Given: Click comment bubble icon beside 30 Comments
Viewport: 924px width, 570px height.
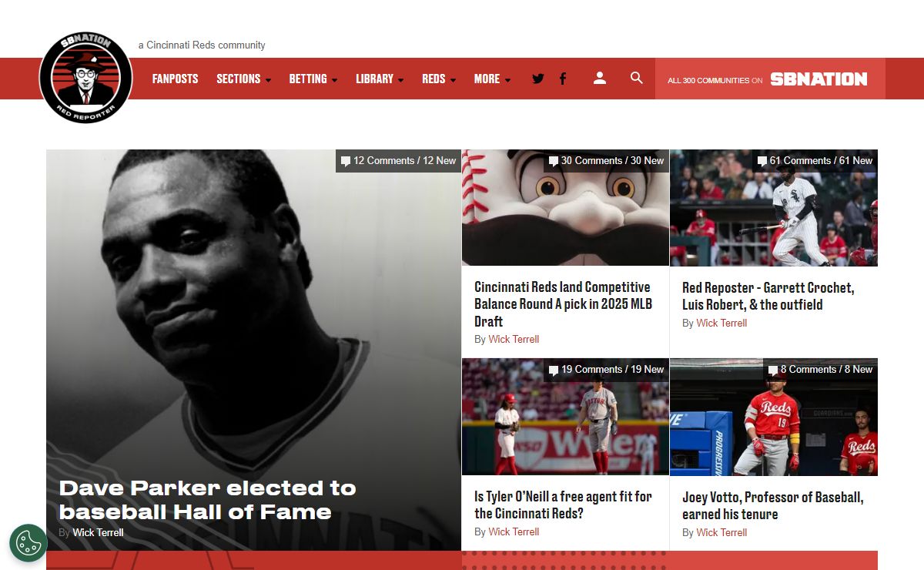Looking at the screenshot, I should click(x=553, y=161).
